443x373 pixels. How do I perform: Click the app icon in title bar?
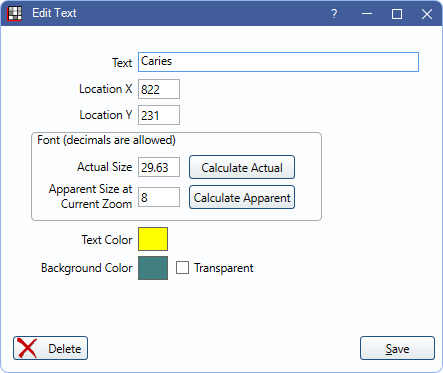15,14
